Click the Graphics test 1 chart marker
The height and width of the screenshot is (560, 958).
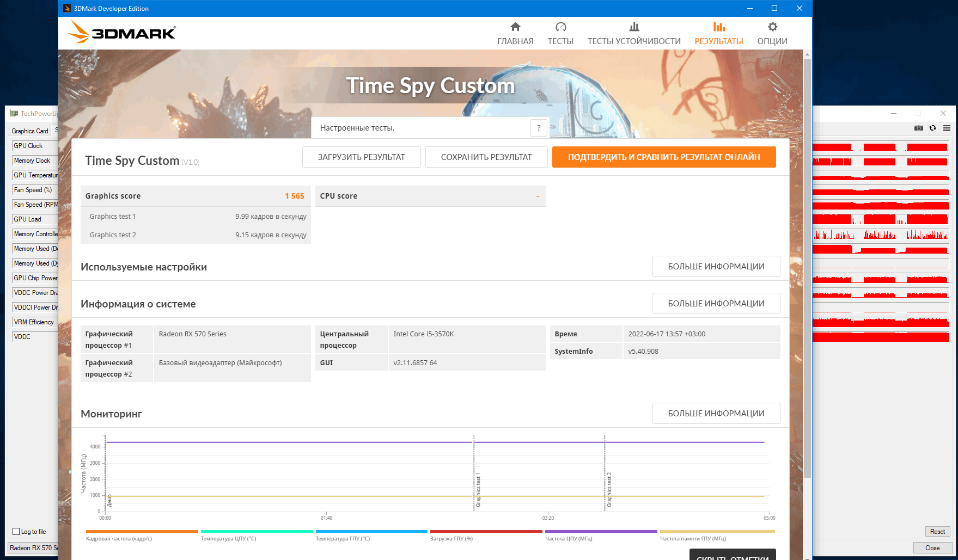(x=478, y=490)
